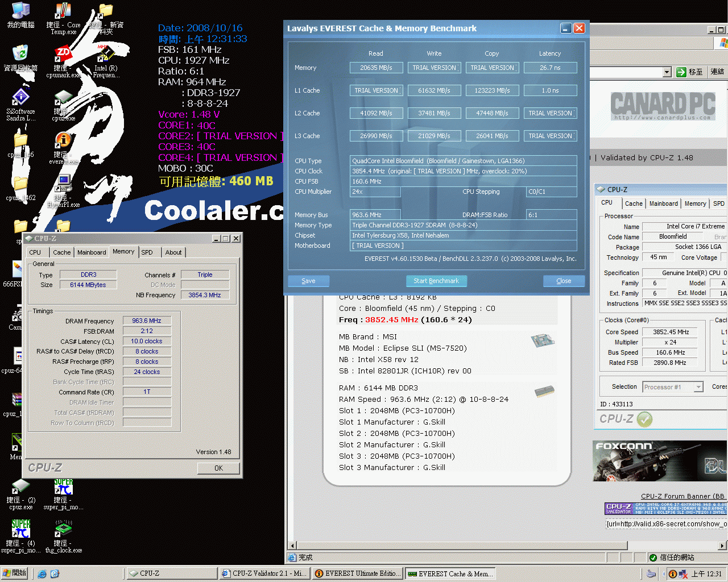Viewport: 728px width, 582px height.
Task: Click Save button in EVEREST benchmark
Action: click(308, 281)
